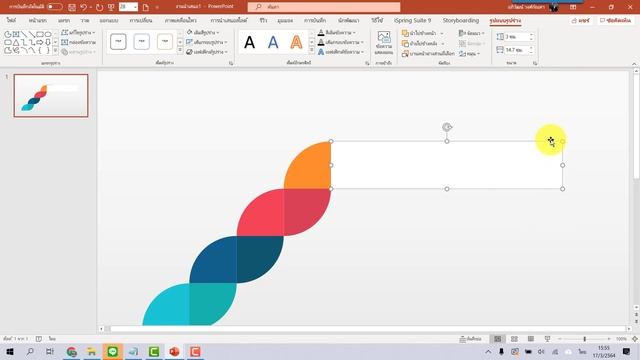Apply the black WordArt style A
The height and width of the screenshot is (360, 640).
249,42
